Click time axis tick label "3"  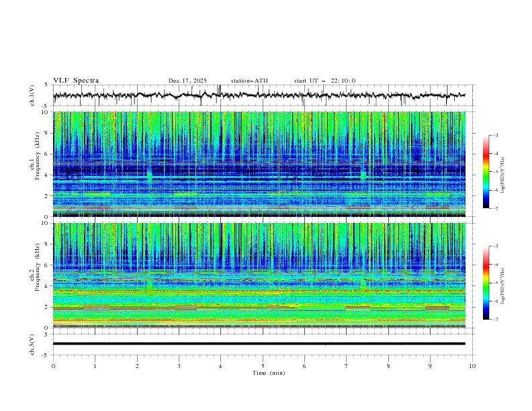(x=179, y=366)
